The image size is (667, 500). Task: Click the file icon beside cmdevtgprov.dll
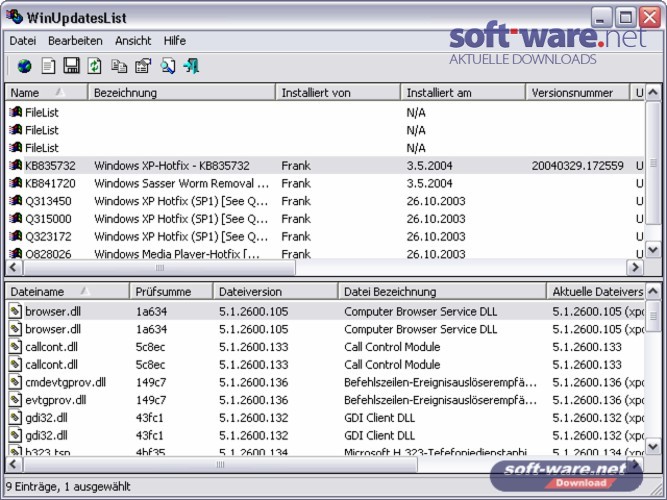[15, 382]
